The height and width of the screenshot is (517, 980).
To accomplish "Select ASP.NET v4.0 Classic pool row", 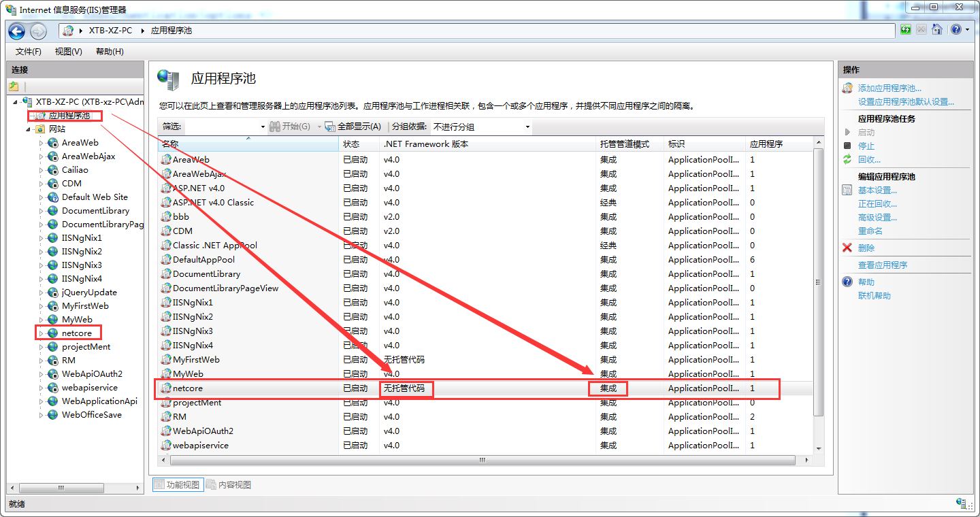I will 486,203.
